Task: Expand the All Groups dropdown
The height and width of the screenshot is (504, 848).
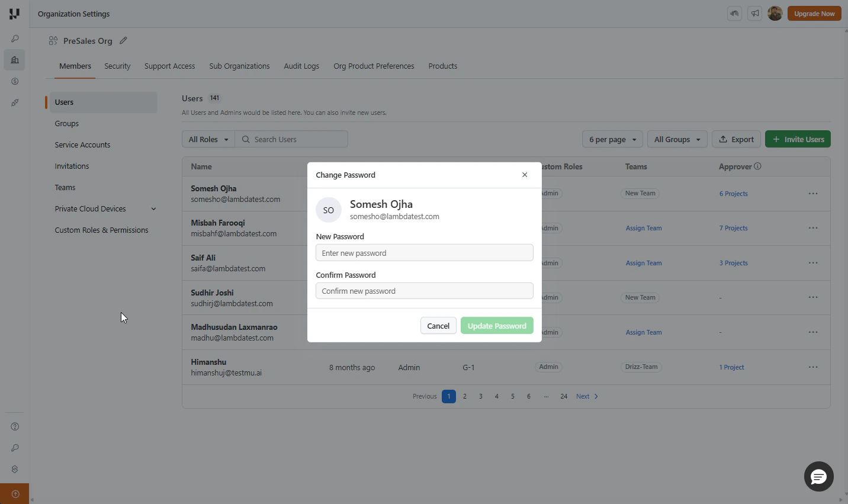Action: pyautogui.click(x=677, y=139)
